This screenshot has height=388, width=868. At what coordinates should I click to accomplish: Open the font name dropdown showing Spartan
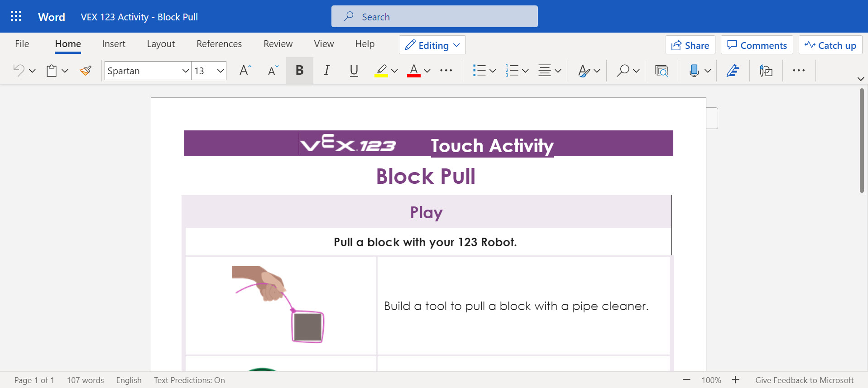tap(185, 71)
